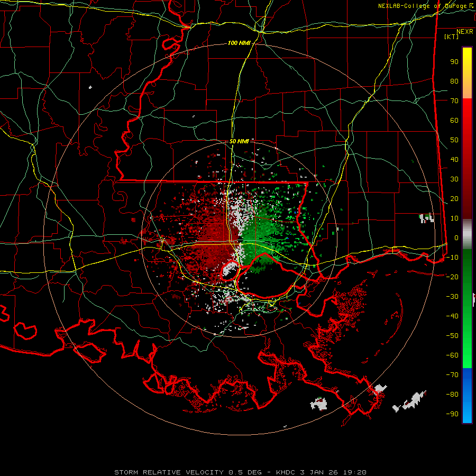Select the 60 value on velocity scale
Screen dimensions: 476x476
[x=454, y=120]
